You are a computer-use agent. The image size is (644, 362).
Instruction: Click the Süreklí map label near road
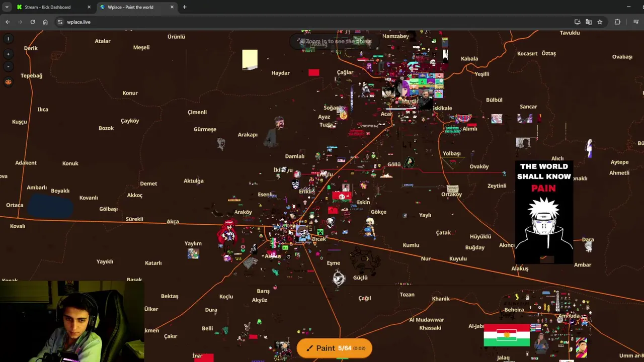(x=134, y=219)
